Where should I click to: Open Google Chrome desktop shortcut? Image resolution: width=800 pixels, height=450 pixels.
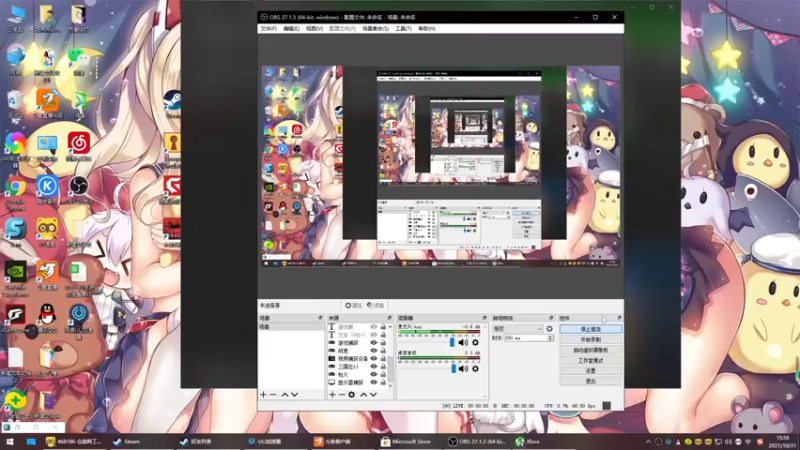pos(15,193)
